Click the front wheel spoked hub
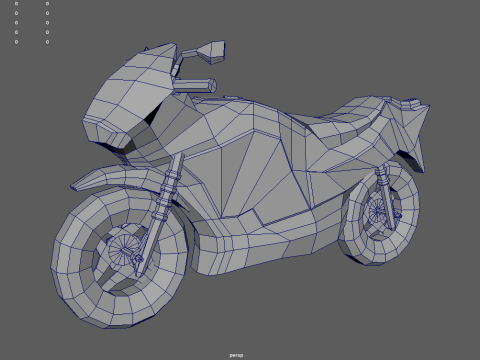This screenshot has width=480, height=360. coord(124,250)
